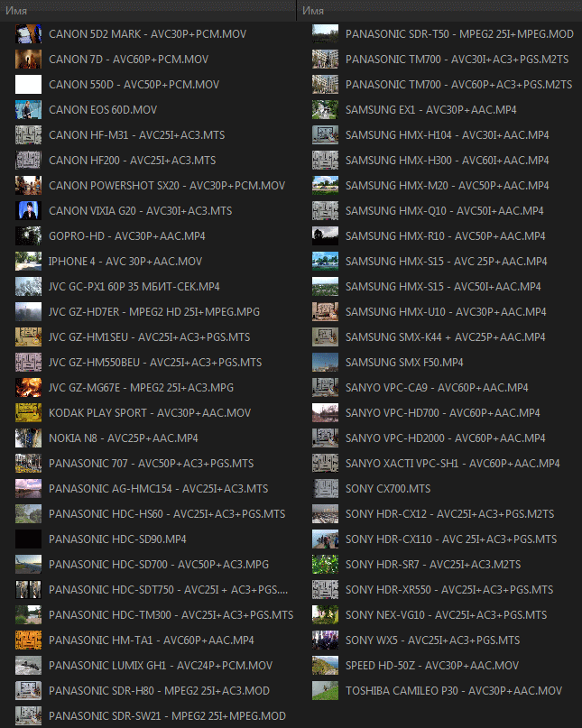Image resolution: width=582 pixels, height=728 pixels.
Task: Select SAMSUNG HMX-H104 clip name
Action: [448, 135]
